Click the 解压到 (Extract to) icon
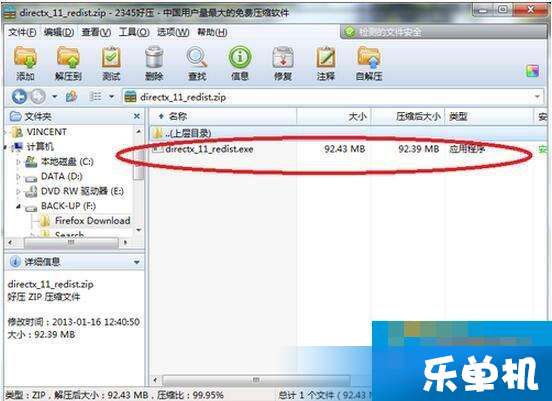 coord(68,63)
